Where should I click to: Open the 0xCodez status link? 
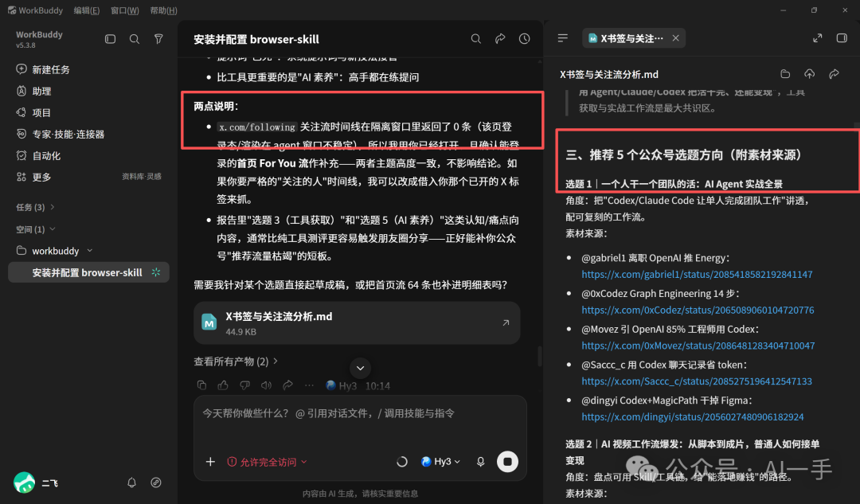click(698, 310)
